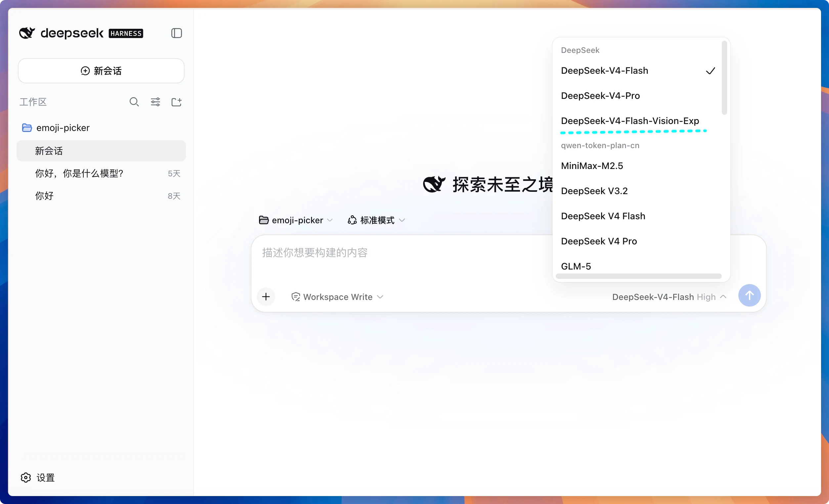Click the search icon in 工作区 header
This screenshot has width=829, height=504.
[134, 102]
